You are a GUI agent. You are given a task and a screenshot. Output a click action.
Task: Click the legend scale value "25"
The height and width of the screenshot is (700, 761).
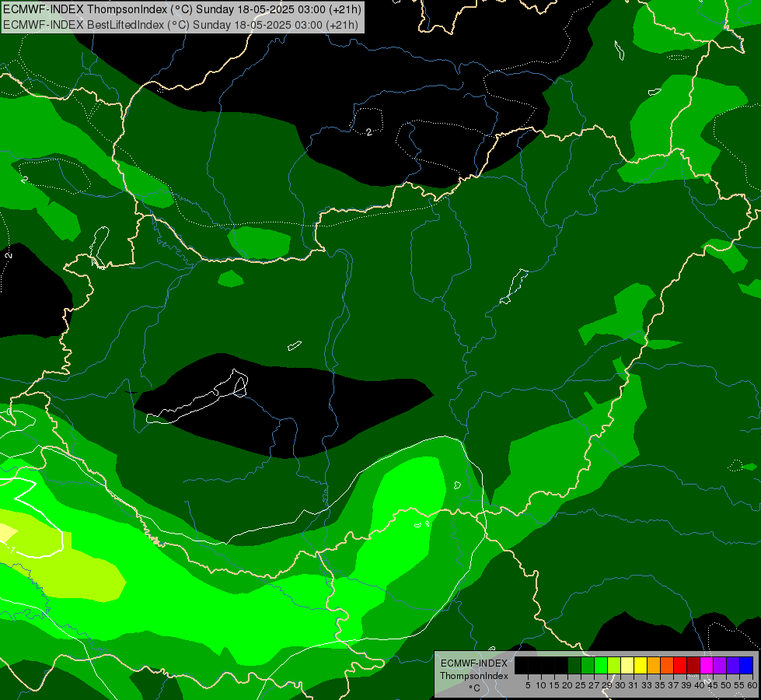581,685
